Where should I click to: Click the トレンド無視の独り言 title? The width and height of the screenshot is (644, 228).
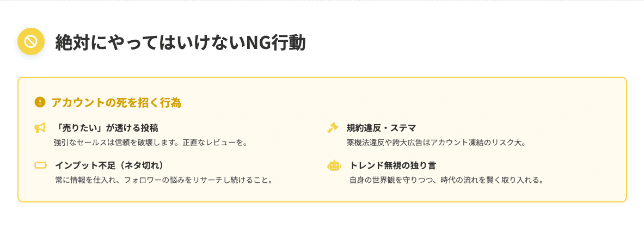392,165
